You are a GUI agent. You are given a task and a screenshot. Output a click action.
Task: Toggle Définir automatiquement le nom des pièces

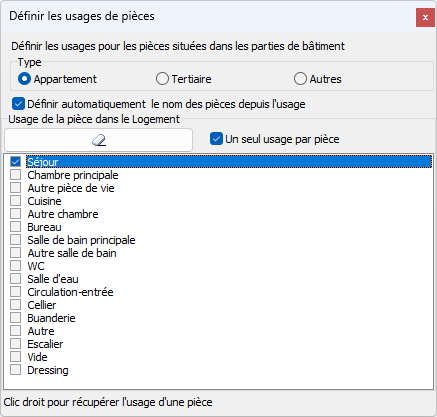(x=18, y=104)
